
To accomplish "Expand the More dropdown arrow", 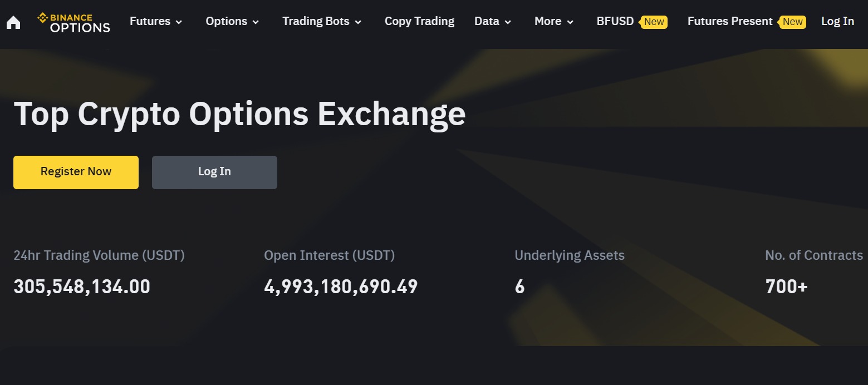I will [x=570, y=22].
